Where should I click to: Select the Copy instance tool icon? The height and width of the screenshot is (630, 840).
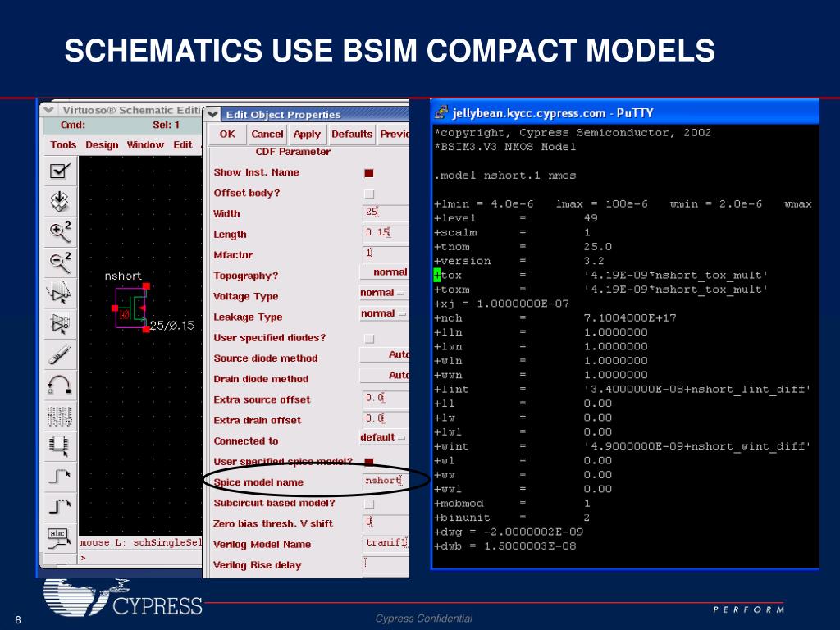pos(59,323)
